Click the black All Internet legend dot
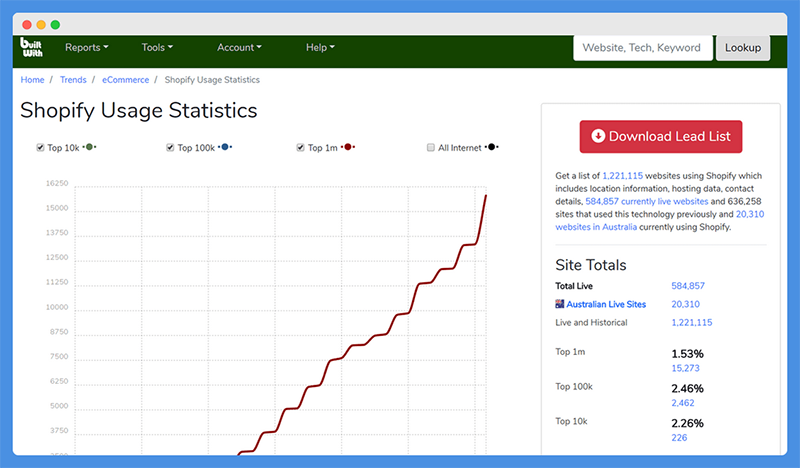800x468 pixels. (x=491, y=147)
